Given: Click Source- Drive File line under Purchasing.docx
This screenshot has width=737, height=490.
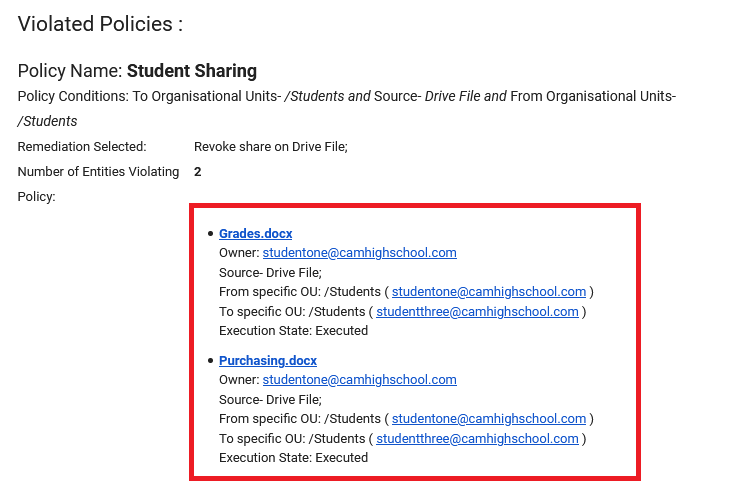Looking at the screenshot, I should [270, 400].
